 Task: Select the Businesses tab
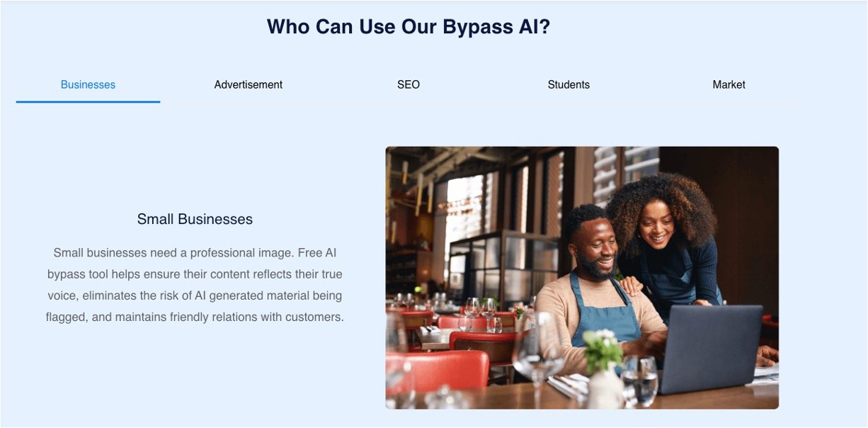(x=88, y=85)
